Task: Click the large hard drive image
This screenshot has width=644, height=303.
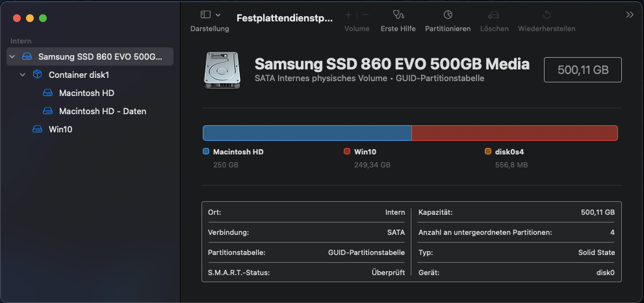Action: click(x=222, y=69)
